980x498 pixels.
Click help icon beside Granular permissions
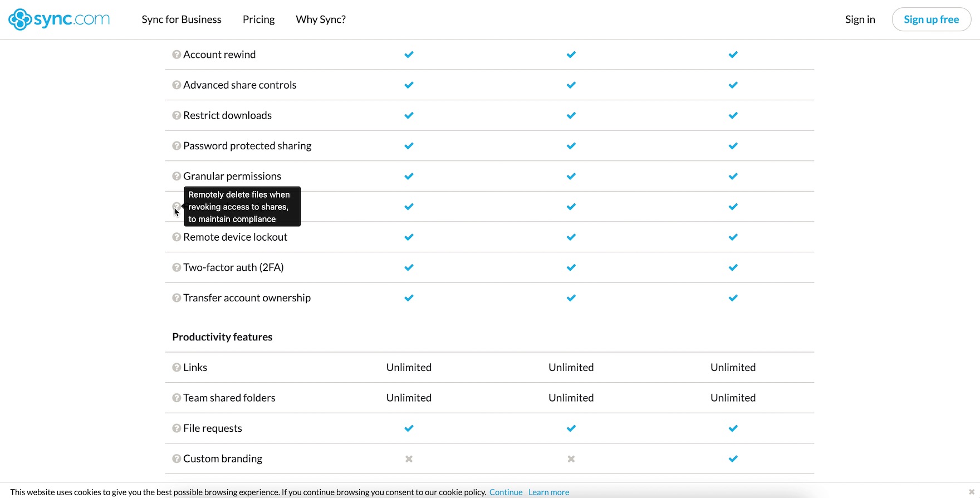[177, 176]
